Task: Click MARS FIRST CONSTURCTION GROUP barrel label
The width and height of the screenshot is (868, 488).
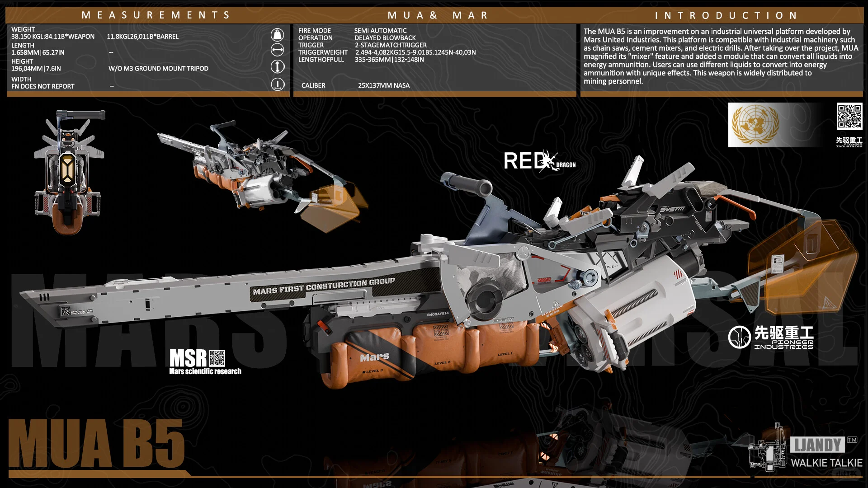Action: (x=324, y=286)
